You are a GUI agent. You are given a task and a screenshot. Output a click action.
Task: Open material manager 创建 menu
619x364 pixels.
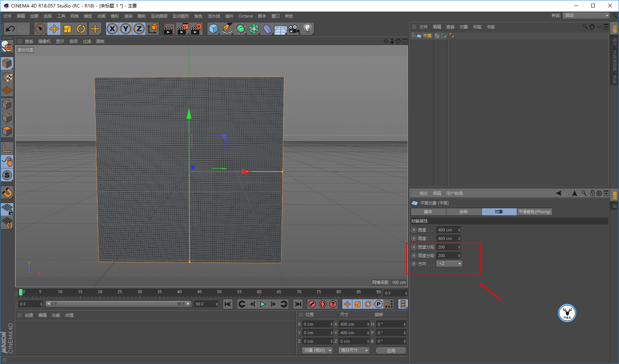(x=29, y=315)
